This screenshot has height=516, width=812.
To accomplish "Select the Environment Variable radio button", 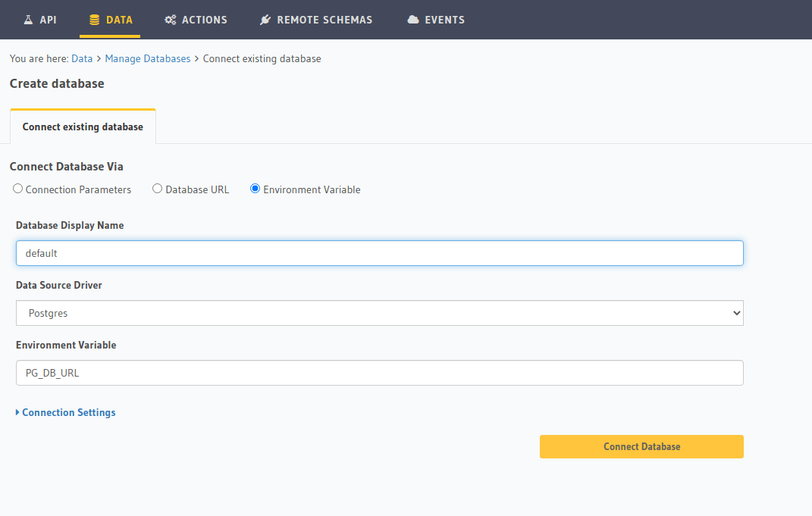I will point(255,189).
